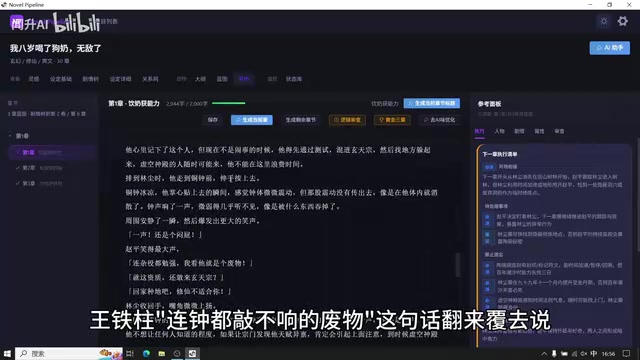
Task: Click the reference panel scrollbar
Action: point(638,196)
